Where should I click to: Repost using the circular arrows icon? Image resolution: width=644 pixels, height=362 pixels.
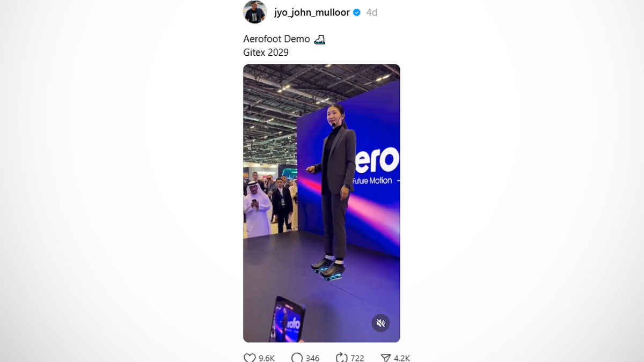pyautogui.click(x=341, y=358)
